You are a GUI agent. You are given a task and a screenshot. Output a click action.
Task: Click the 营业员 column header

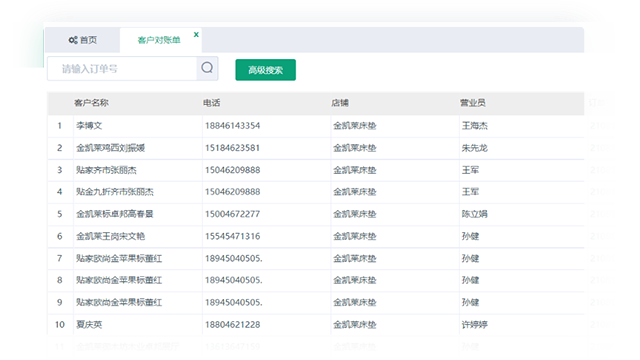coord(473,103)
